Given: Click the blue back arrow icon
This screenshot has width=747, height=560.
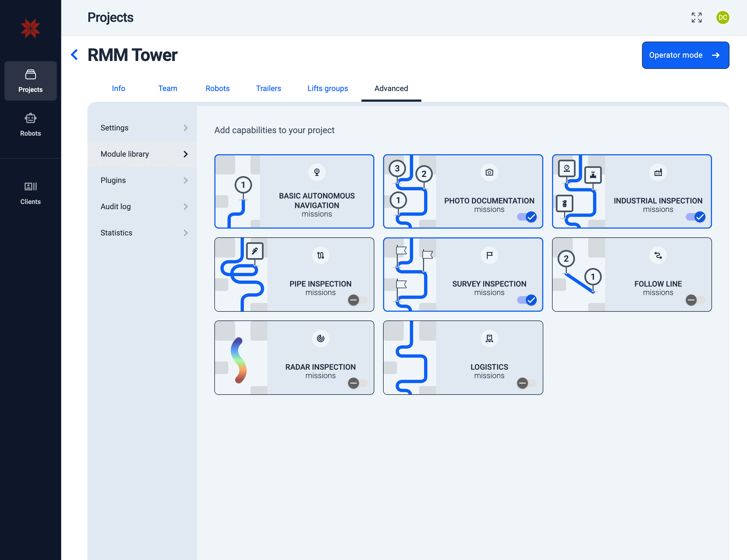Looking at the screenshot, I should pyautogui.click(x=75, y=55).
